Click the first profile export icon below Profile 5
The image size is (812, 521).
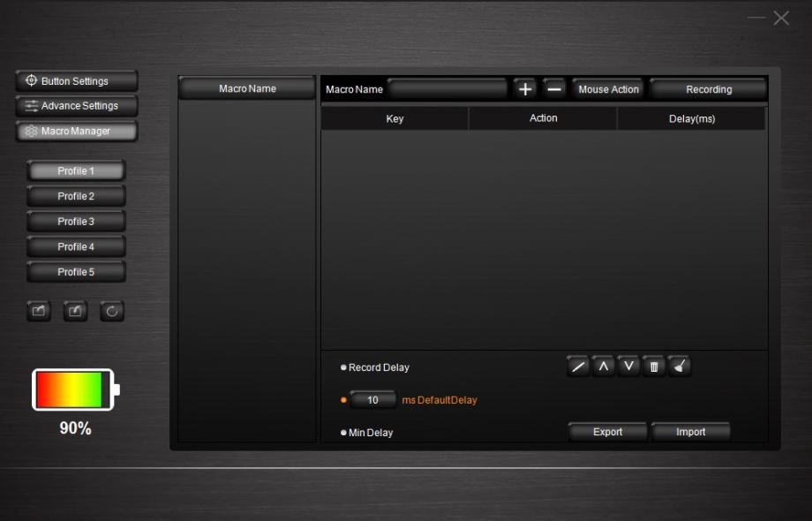(x=39, y=311)
